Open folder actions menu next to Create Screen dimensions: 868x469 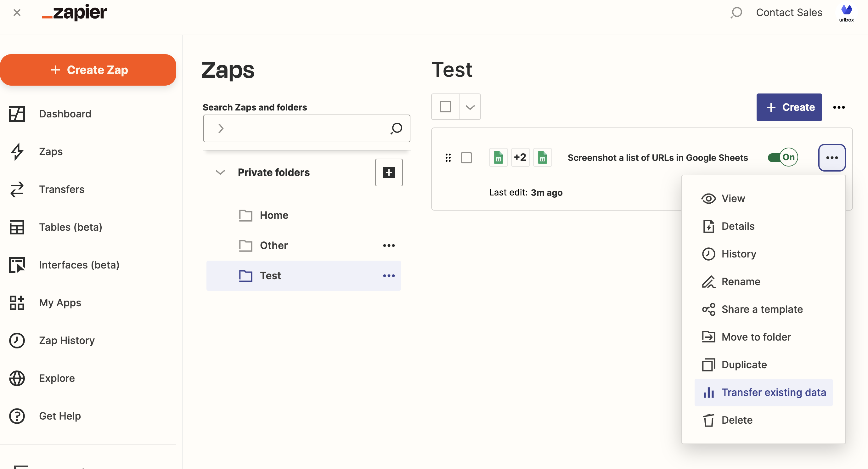(x=839, y=107)
